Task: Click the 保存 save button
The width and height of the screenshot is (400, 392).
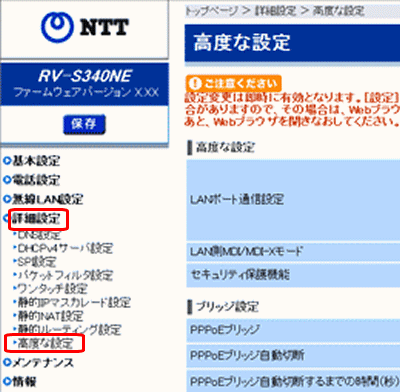Action: (84, 124)
